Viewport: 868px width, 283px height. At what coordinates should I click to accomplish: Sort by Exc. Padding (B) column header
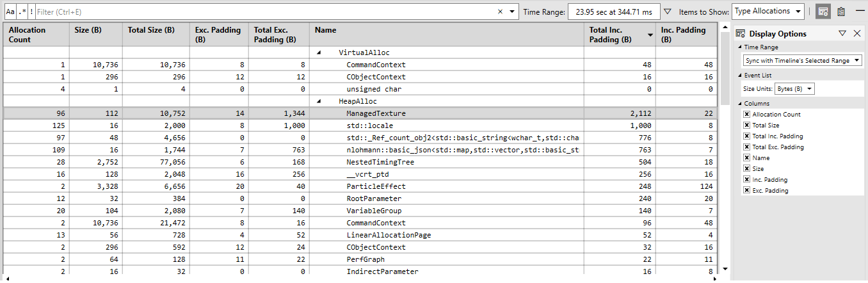click(x=219, y=35)
